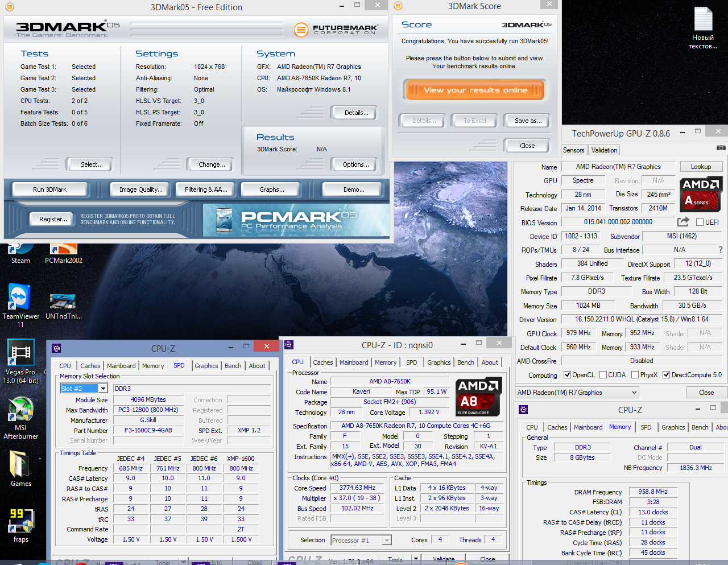Click GPU-Z screenshot camera icon
The image size is (728, 565).
[x=721, y=148]
